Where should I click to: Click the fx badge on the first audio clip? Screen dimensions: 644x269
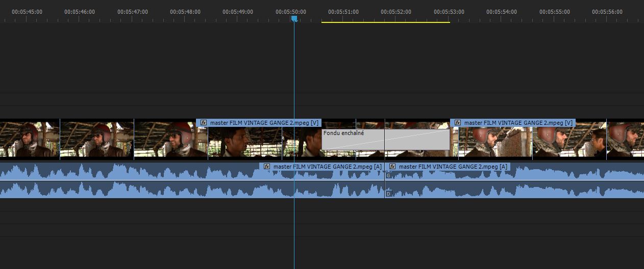click(x=267, y=167)
